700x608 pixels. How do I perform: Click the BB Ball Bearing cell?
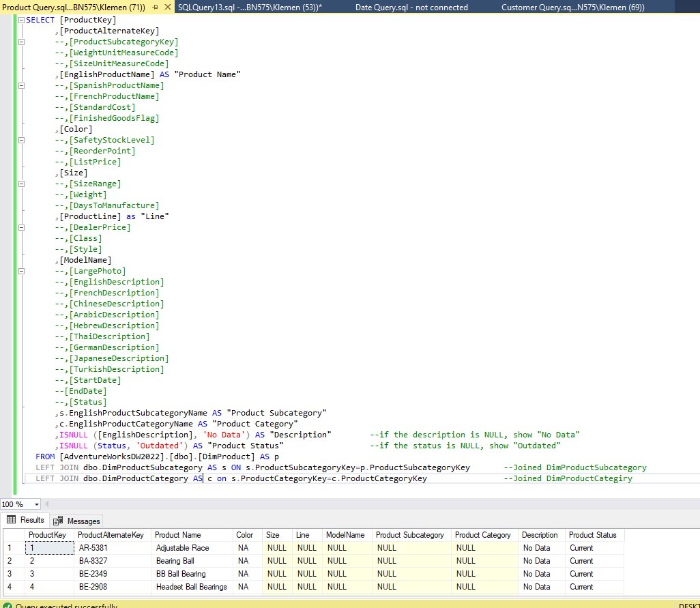pyautogui.click(x=192, y=574)
